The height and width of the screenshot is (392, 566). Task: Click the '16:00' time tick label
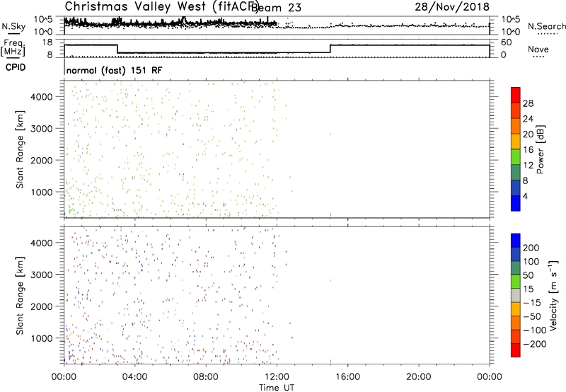347,377
